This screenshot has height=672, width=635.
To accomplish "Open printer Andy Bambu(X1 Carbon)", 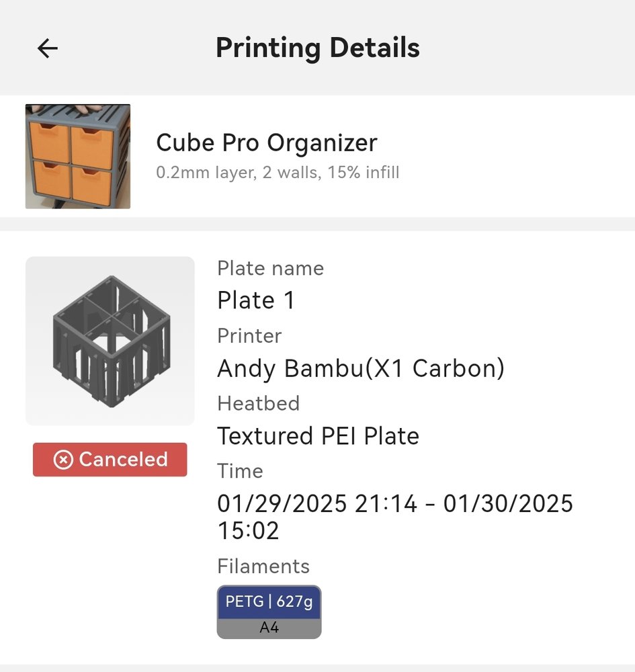I will [x=360, y=368].
